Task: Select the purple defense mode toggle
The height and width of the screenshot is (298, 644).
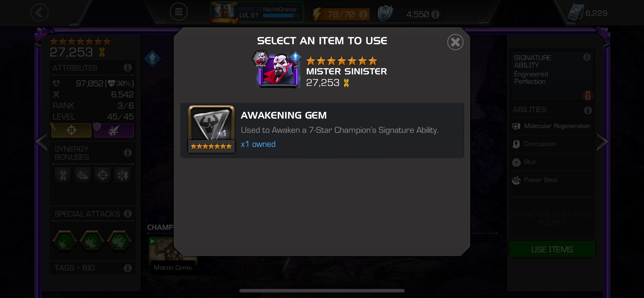Action: 114,130
